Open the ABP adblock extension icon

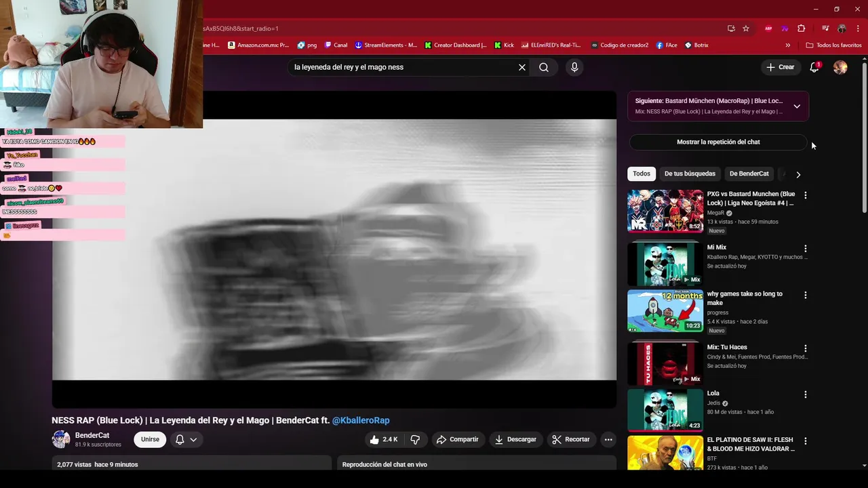pos(768,28)
